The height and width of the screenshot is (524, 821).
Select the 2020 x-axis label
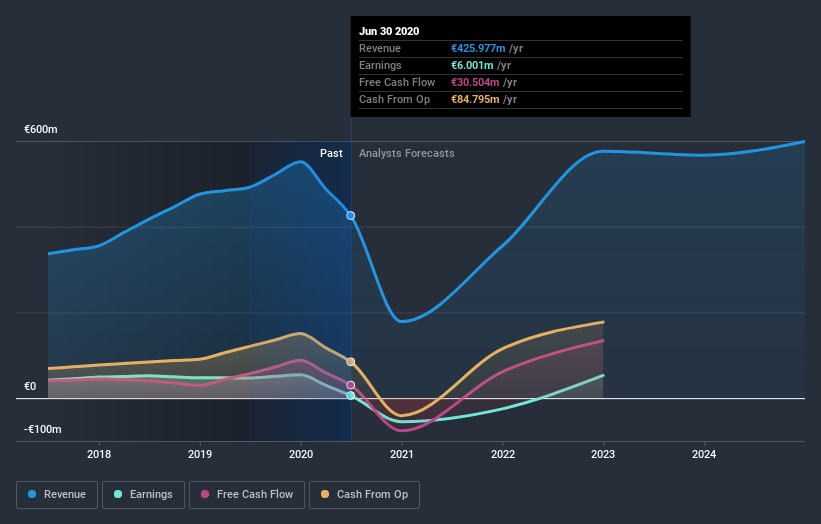coord(301,454)
